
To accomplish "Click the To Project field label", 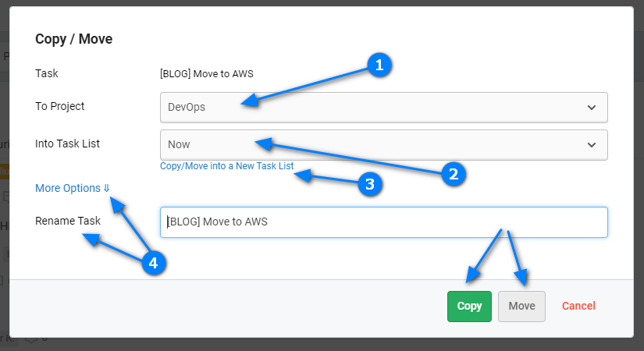I will click(59, 106).
